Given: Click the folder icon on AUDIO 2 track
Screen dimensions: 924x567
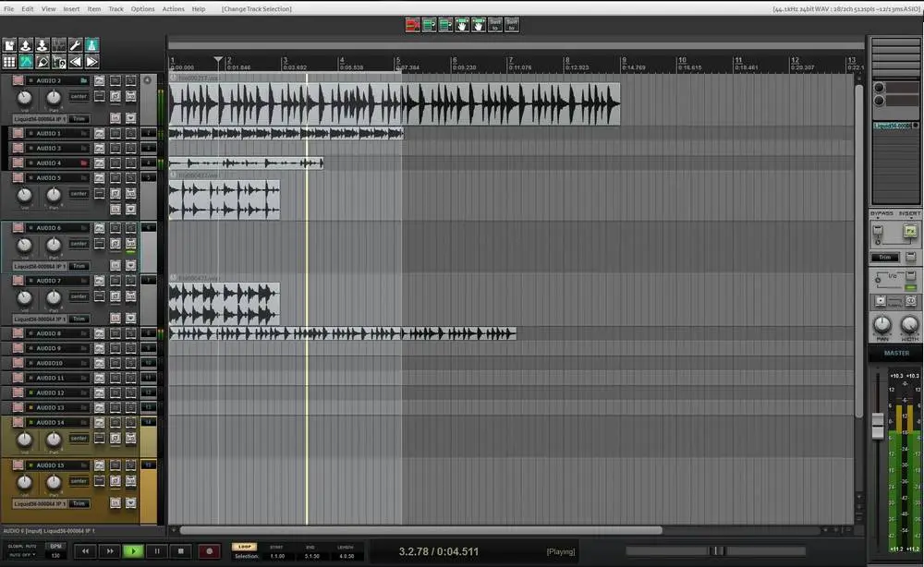Looking at the screenshot, I should (84, 80).
